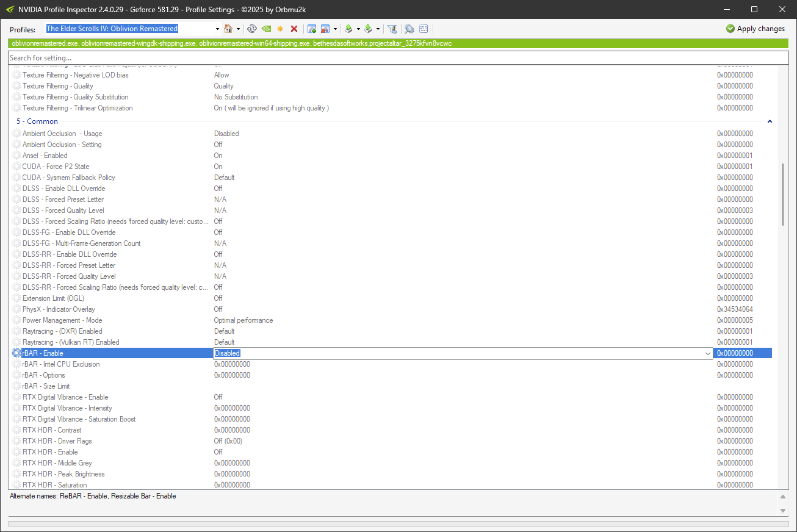
Task: Click the home icon to return to global profile
Action: pyautogui.click(x=228, y=29)
